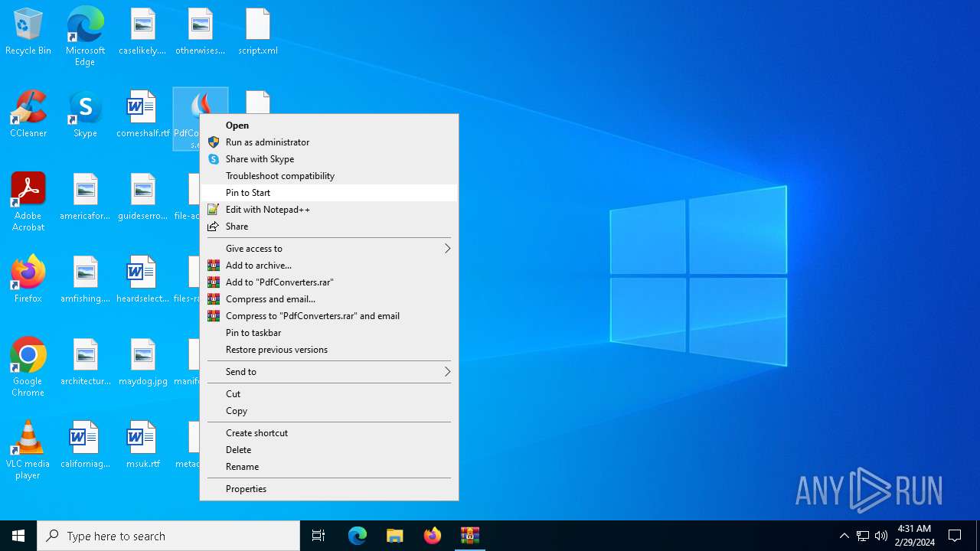Choose Troubleshoot compatibility
The height and width of the screenshot is (551, 980).
[x=329, y=176]
